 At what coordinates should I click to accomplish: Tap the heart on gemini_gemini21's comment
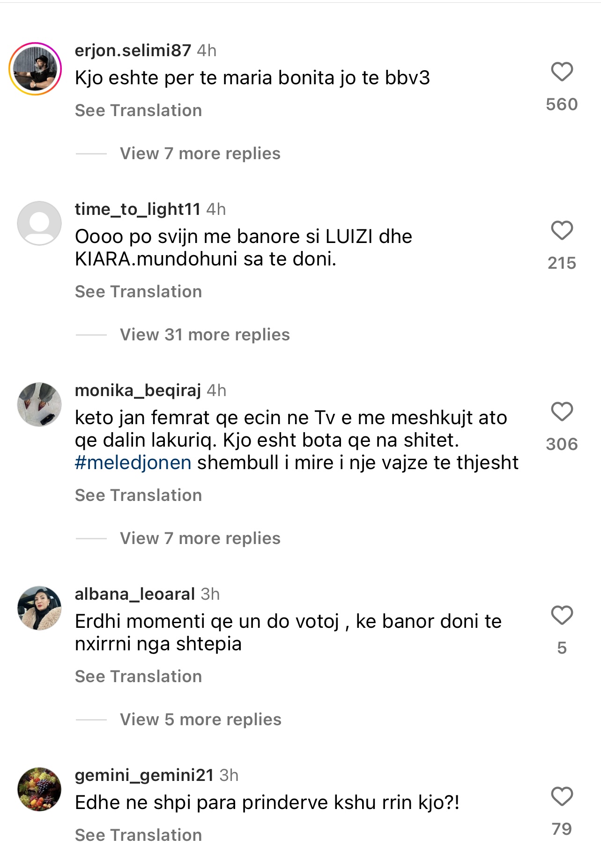click(x=562, y=797)
